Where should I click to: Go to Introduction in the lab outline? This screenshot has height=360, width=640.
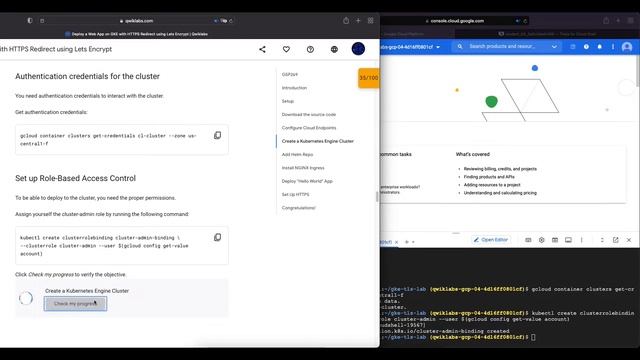click(x=294, y=88)
